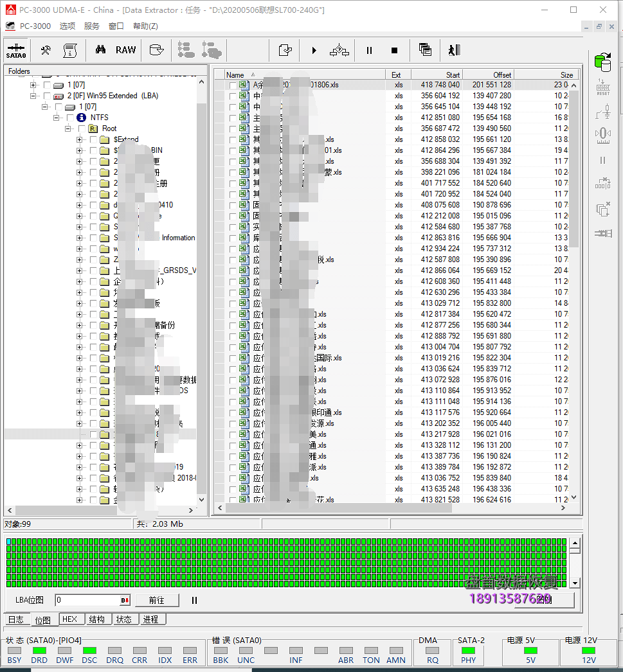Click the map building toolbar icon

[x=339, y=51]
